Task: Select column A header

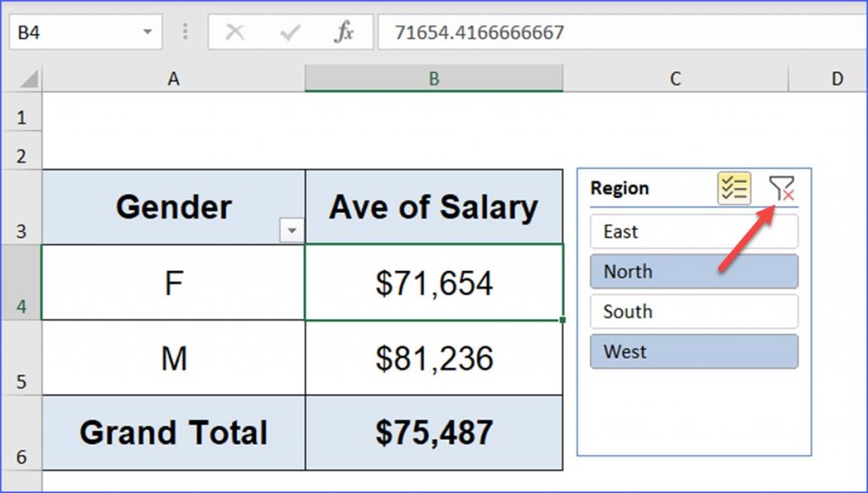Action: [174, 79]
